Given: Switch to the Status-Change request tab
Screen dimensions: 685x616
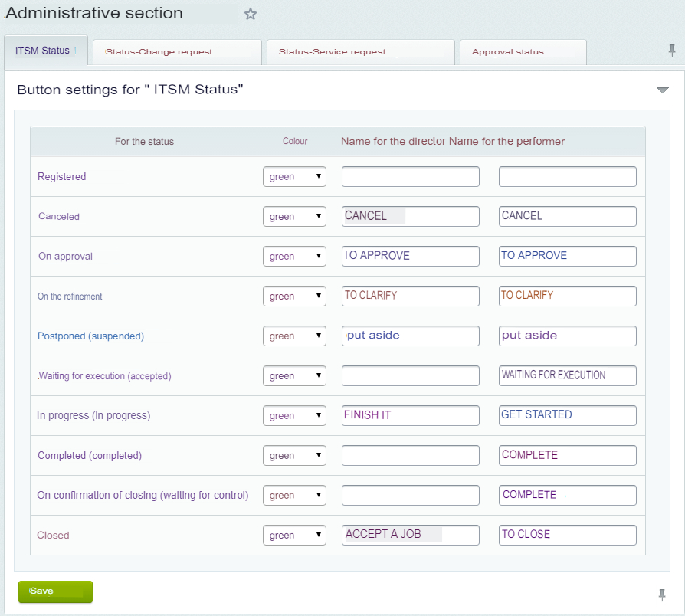Looking at the screenshot, I should pyautogui.click(x=178, y=52).
